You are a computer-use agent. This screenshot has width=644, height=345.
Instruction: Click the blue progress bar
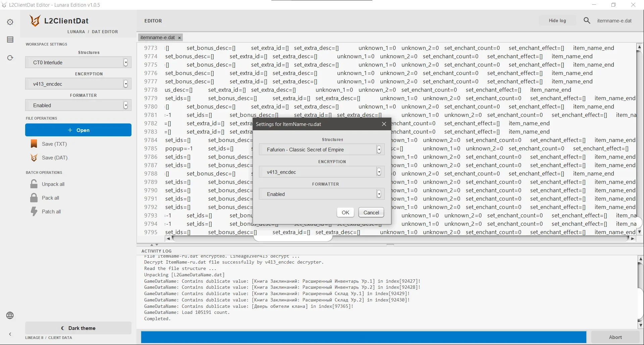(x=364, y=337)
